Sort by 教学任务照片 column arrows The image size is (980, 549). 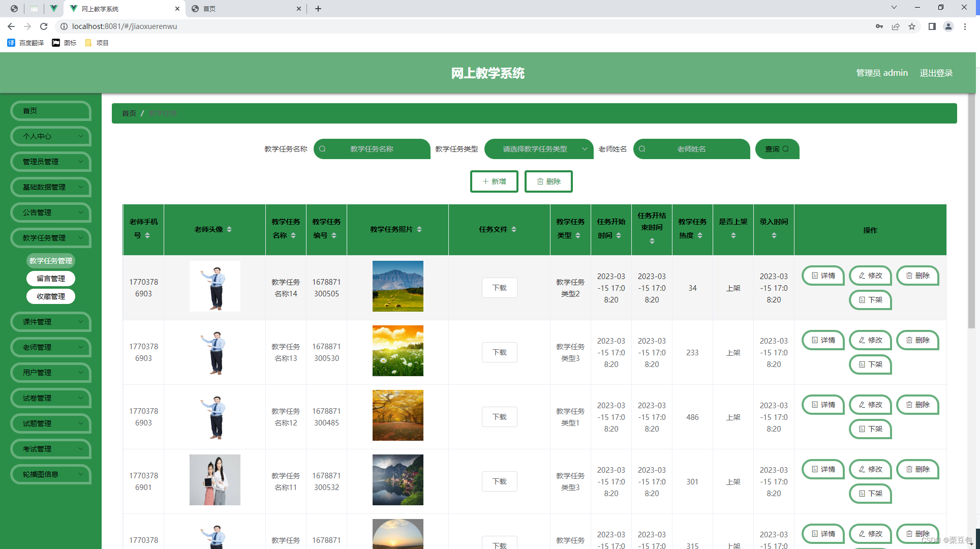click(419, 229)
